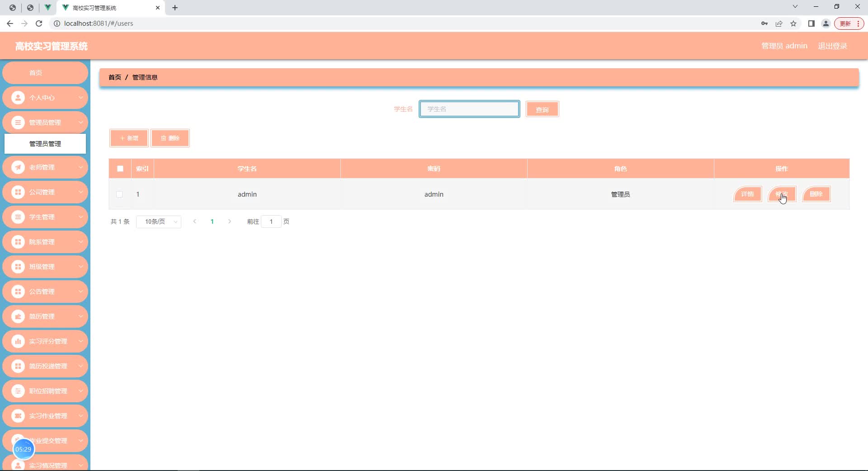Open the 10条/页 page size dropdown
Viewport: 868px width, 471px height.
click(159, 221)
